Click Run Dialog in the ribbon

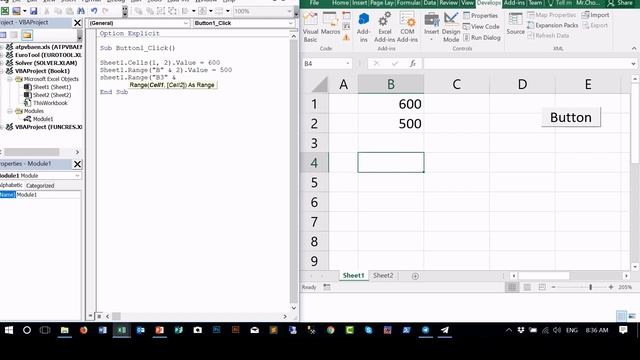tap(482, 38)
